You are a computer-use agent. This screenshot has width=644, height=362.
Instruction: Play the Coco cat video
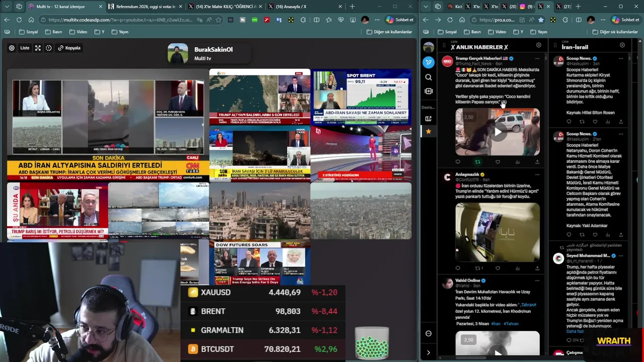498,132
